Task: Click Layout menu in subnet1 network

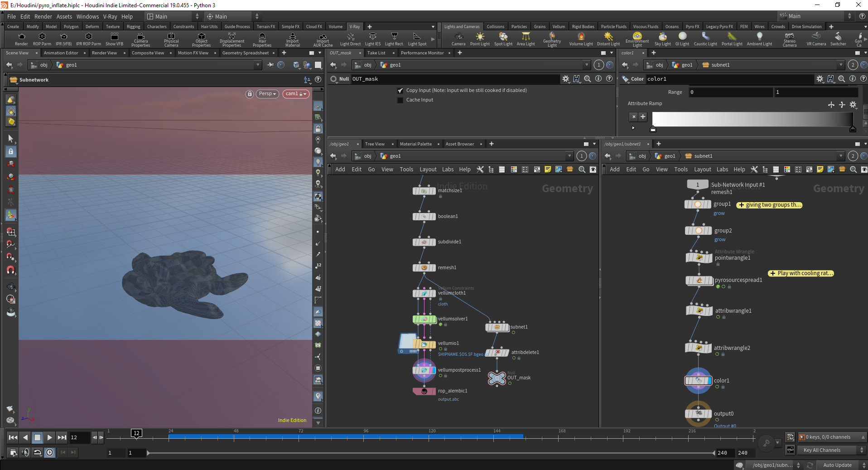Action: [x=703, y=170]
